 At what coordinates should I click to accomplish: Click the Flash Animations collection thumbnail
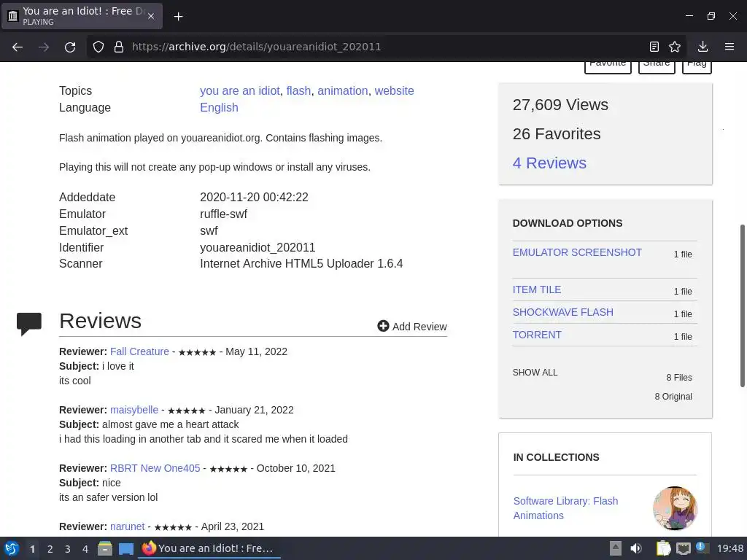click(675, 508)
